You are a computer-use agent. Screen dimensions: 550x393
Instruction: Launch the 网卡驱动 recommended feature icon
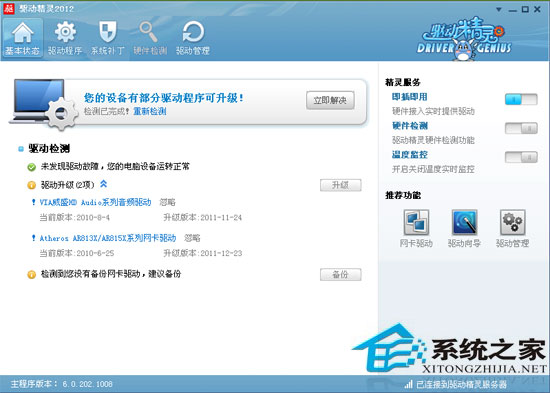(416, 228)
